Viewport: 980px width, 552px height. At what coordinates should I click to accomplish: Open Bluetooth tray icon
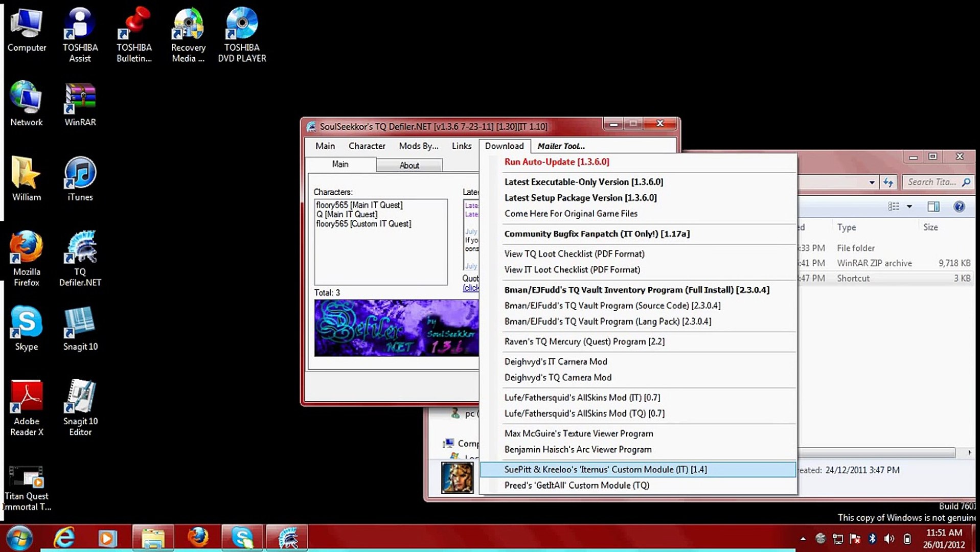coord(873,539)
